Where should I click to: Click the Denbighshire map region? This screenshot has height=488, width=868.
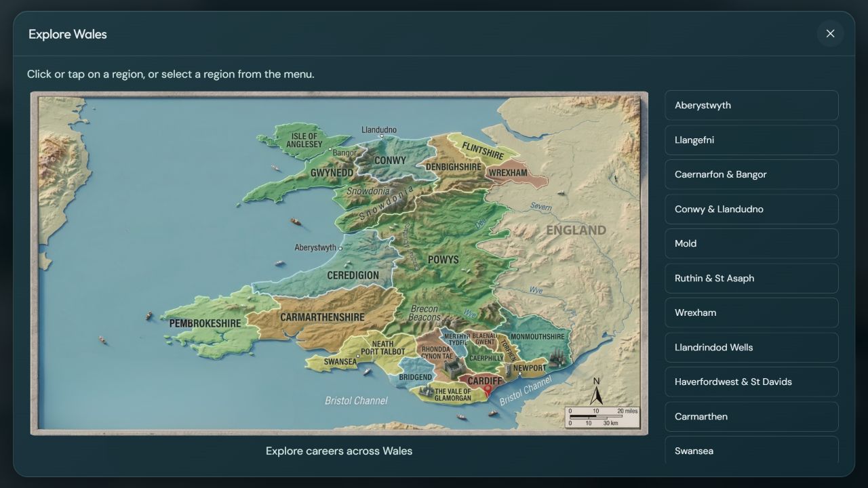453,167
